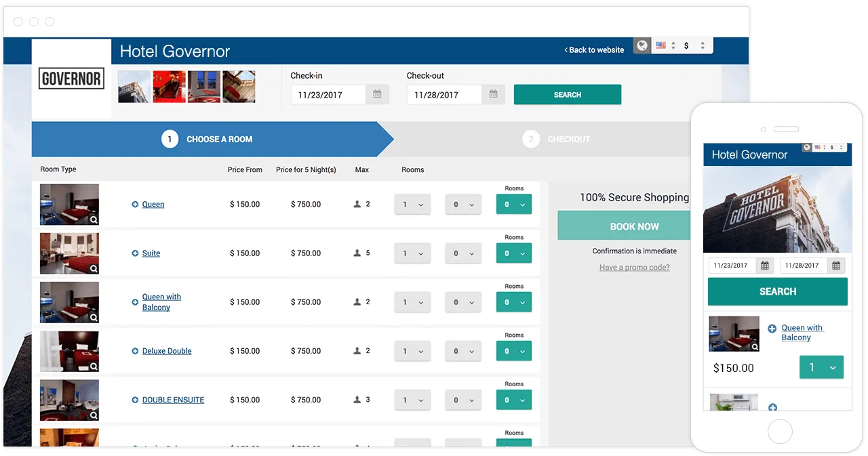Open desktop Queen with Balcony link
This screenshot has height=456, width=868.
pos(161,302)
